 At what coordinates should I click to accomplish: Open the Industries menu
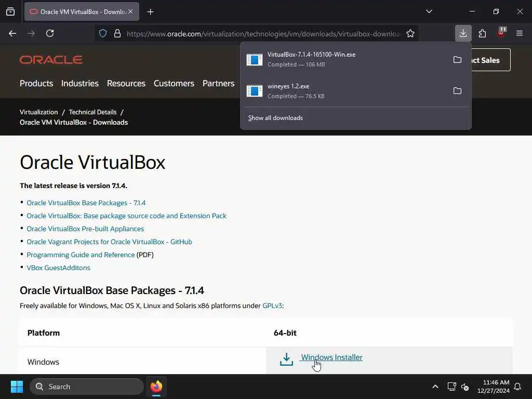pyautogui.click(x=79, y=83)
